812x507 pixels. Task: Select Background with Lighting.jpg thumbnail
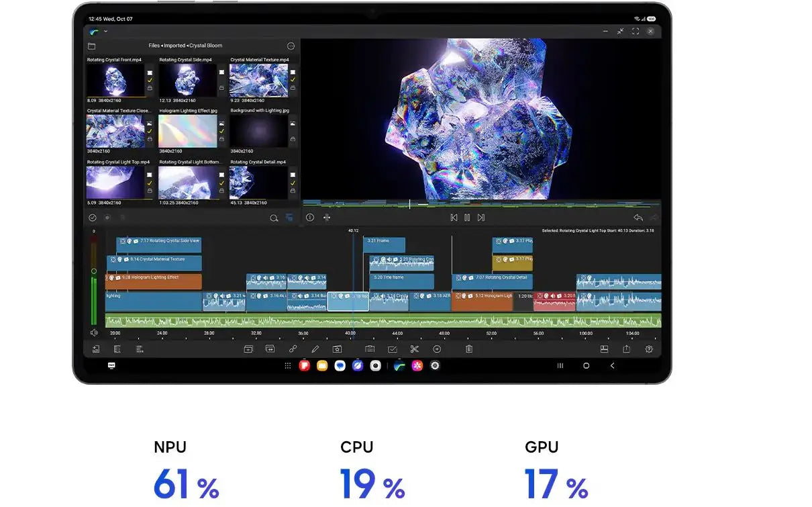click(x=259, y=131)
